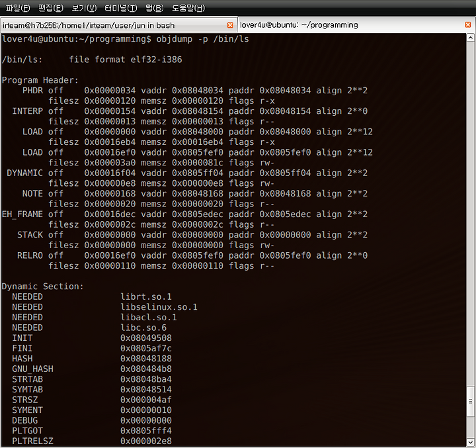Open the 터미널(T) menu
The image size is (476, 448).
[x=121, y=8]
